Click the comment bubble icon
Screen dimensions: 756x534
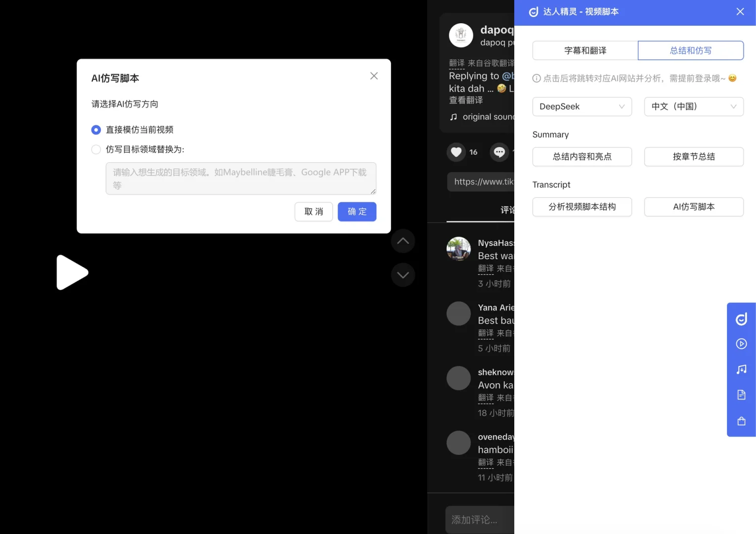pos(499,152)
